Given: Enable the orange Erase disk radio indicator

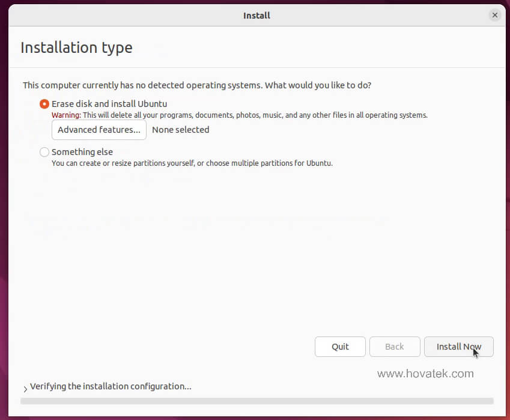Looking at the screenshot, I should [x=44, y=103].
